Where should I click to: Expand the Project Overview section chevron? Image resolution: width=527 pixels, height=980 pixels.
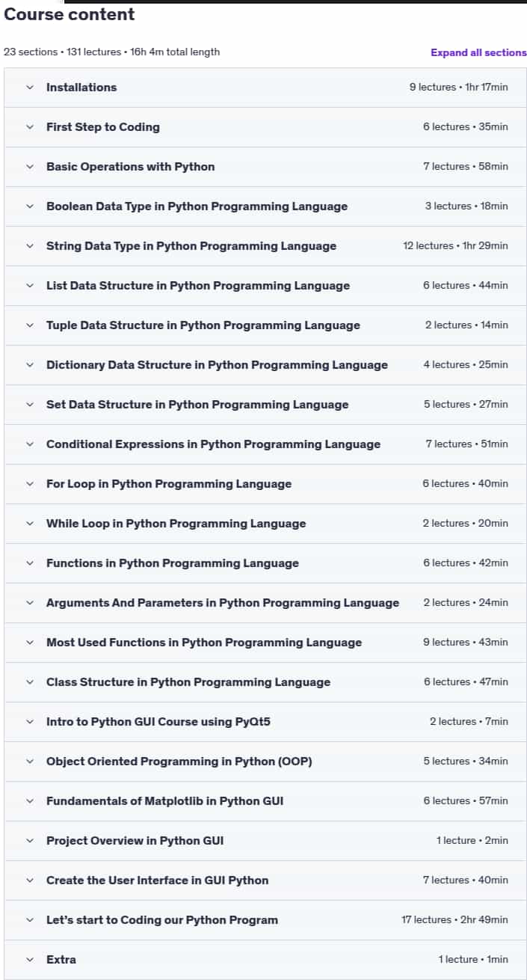[30, 841]
